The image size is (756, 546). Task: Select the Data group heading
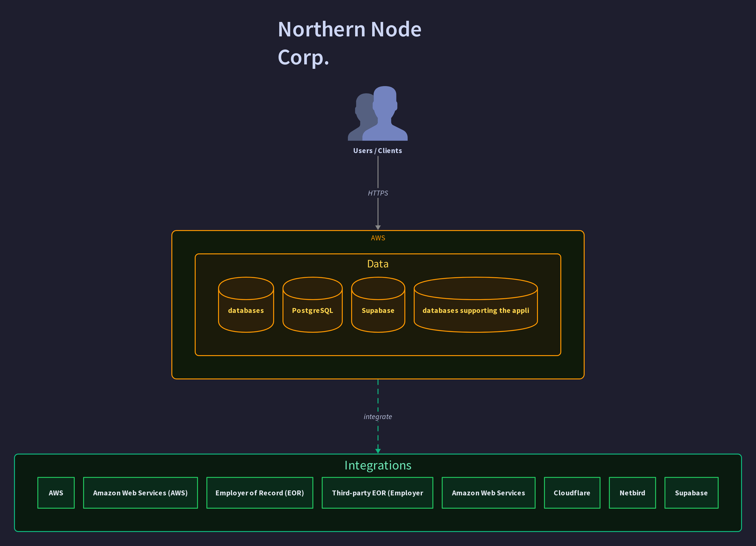click(x=378, y=264)
